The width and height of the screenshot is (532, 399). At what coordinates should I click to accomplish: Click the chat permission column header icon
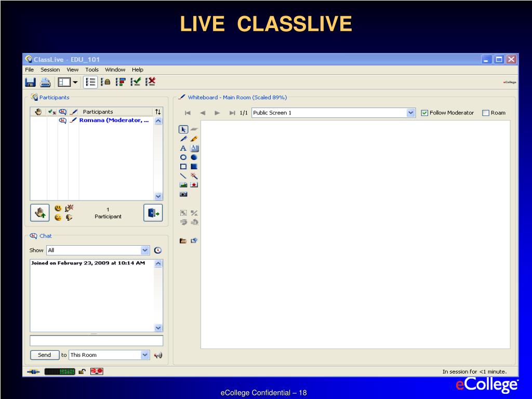click(x=63, y=112)
